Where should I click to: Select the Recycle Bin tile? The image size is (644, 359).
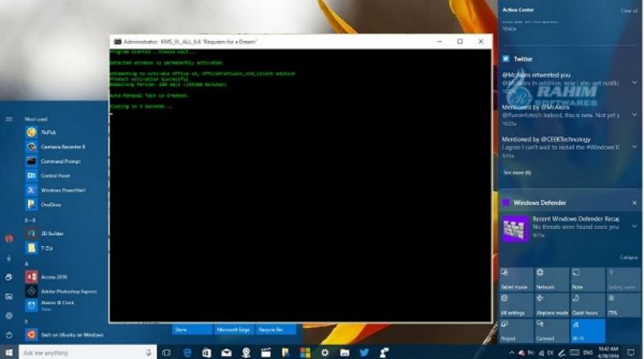point(275,329)
